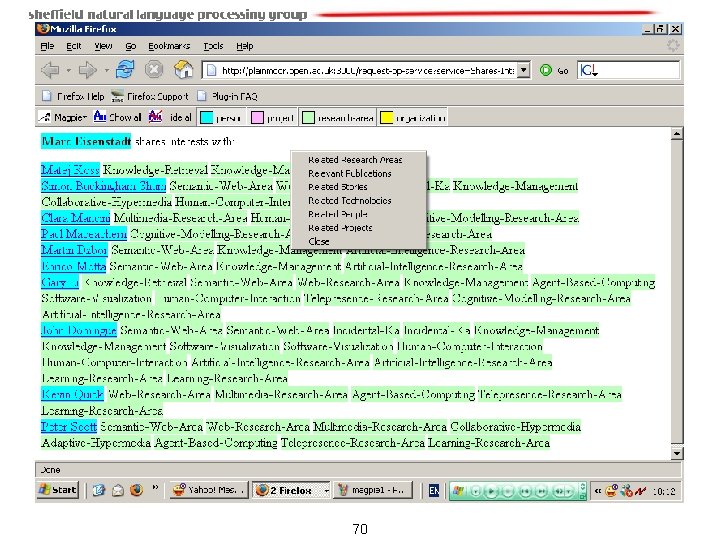Select Related Research Areas in context menu
Screen dimensions: 720x540
coord(355,160)
